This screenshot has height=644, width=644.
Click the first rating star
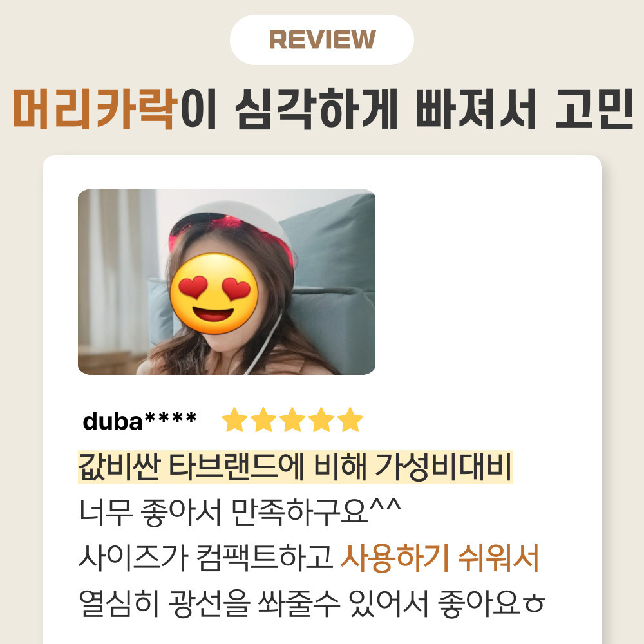(x=234, y=420)
